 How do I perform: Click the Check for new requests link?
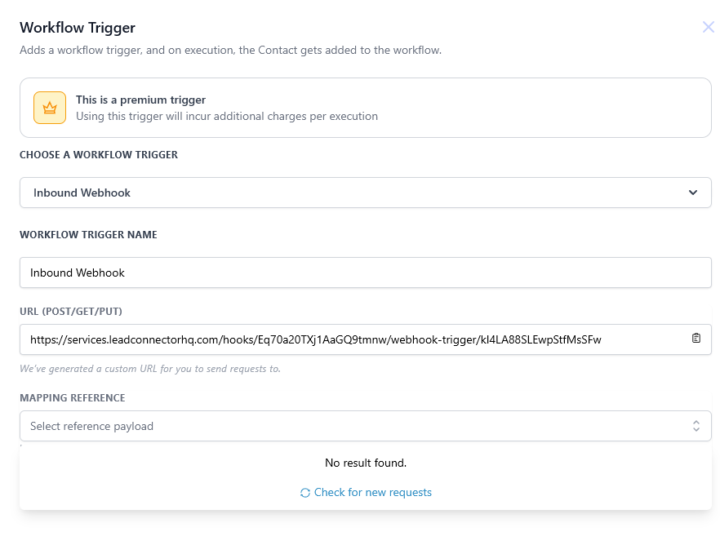(x=372, y=492)
